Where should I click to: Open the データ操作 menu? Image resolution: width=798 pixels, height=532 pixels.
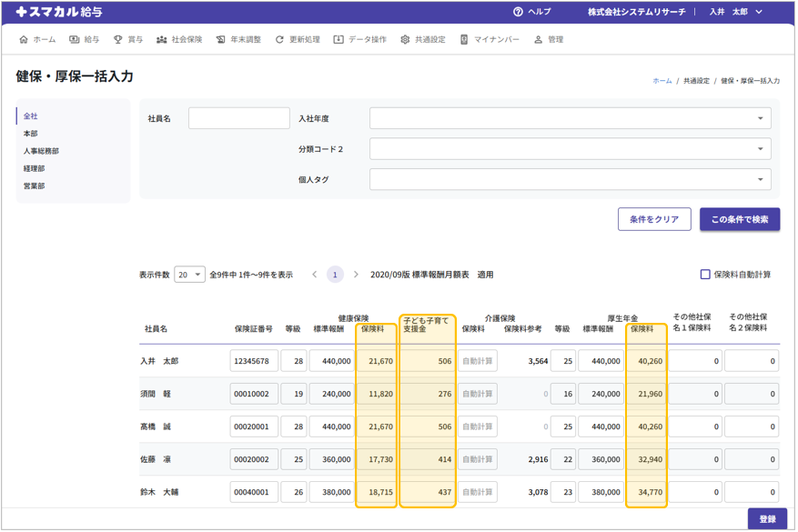coord(359,40)
